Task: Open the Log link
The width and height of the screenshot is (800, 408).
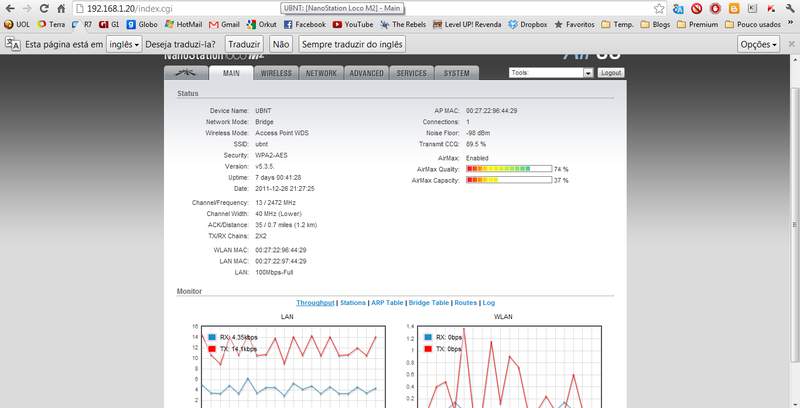Action: (x=489, y=303)
